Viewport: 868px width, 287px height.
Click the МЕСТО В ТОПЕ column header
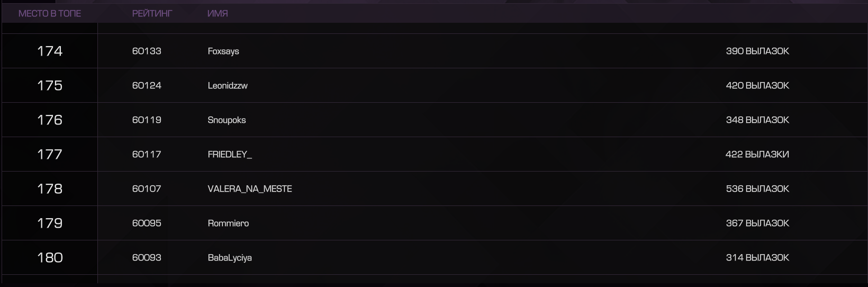50,13
